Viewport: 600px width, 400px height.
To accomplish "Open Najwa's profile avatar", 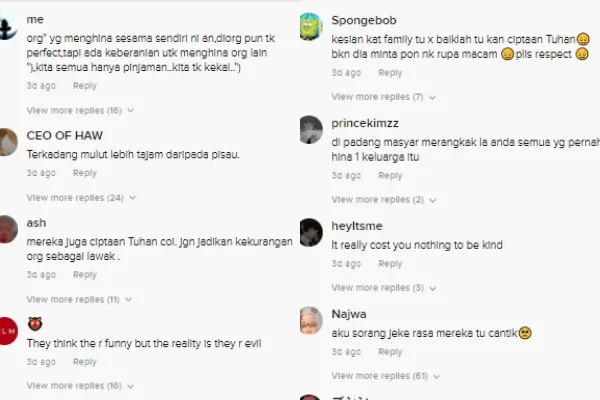I will coord(311,320).
